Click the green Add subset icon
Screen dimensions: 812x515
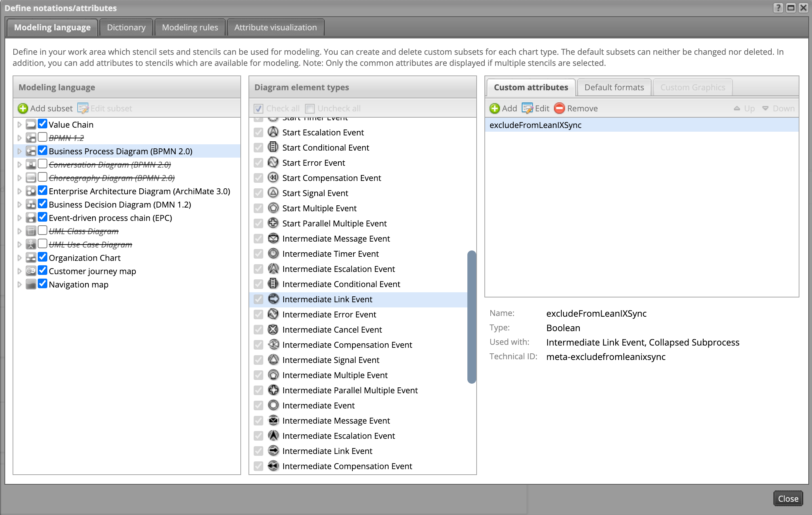coord(23,108)
